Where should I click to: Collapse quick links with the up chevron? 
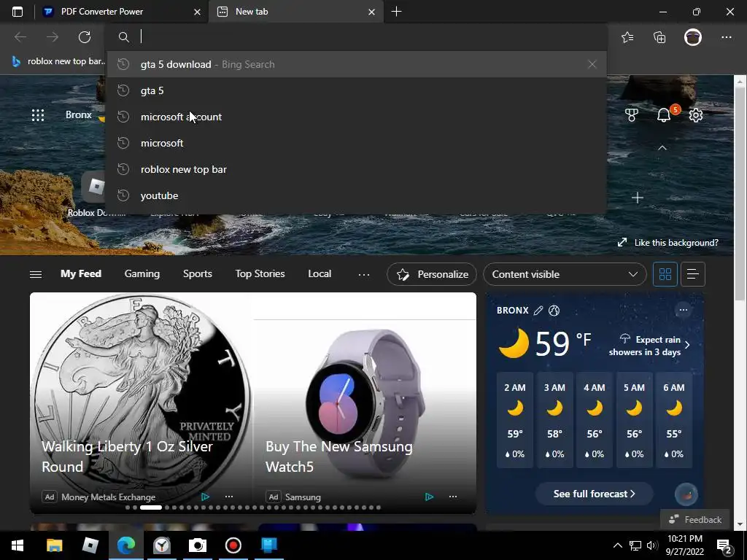click(662, 148)
